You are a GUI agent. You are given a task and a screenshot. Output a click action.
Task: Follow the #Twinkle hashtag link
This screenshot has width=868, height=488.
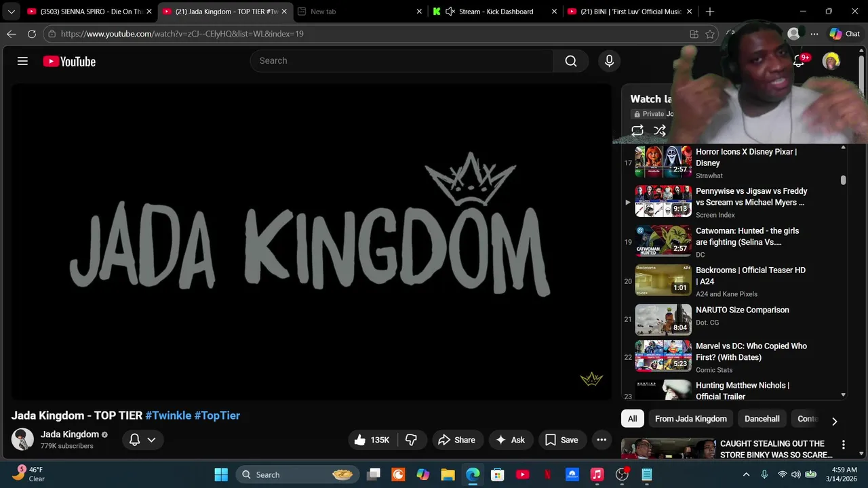(168, 415)
